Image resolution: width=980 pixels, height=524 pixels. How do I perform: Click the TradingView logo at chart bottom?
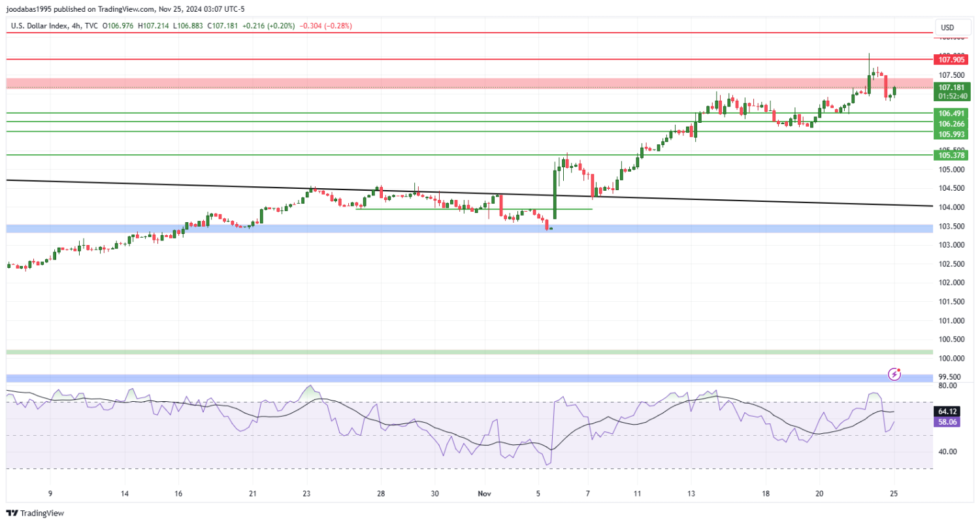pyautogui.click(x=35, y=514)
